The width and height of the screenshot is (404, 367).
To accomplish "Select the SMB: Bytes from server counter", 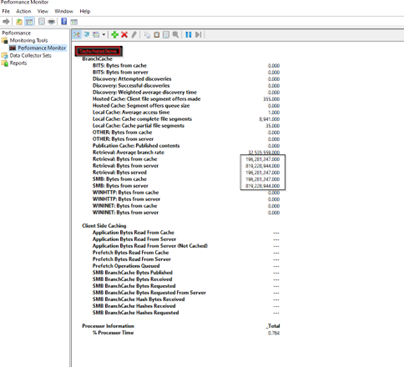I will pos(120,185).
